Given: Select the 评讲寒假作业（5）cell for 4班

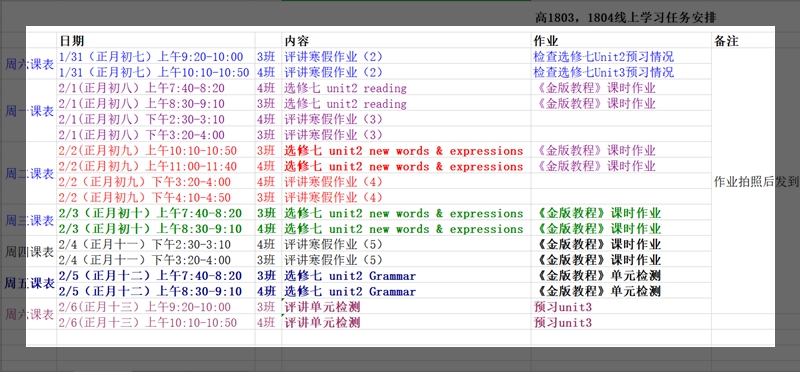Looking at the screenshot, I should [x=406, y=244].
